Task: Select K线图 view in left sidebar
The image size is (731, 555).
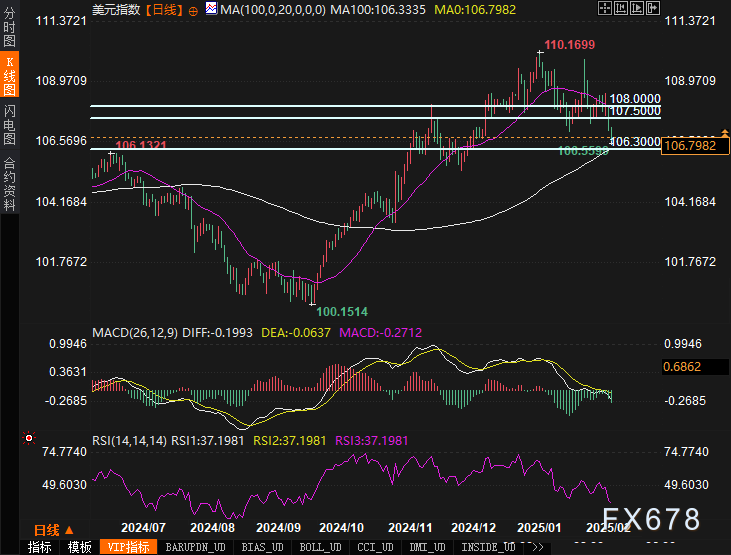Action: tap(9, 75)
